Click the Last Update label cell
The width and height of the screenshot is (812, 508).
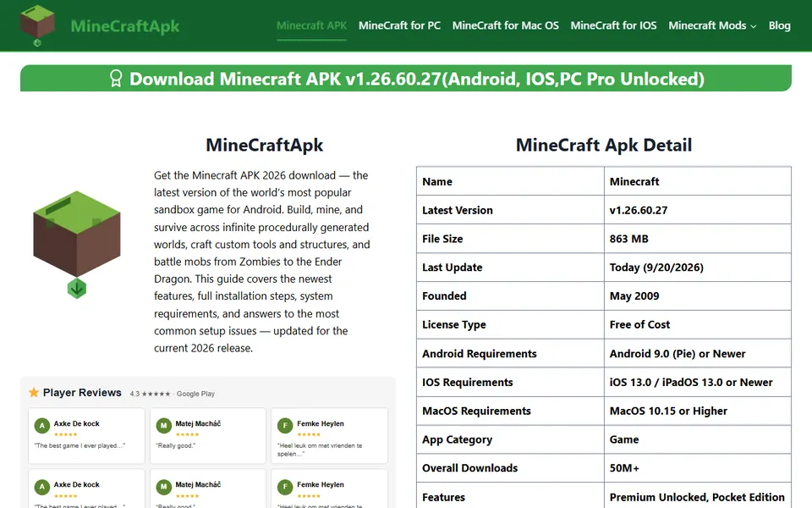[510, 267]
